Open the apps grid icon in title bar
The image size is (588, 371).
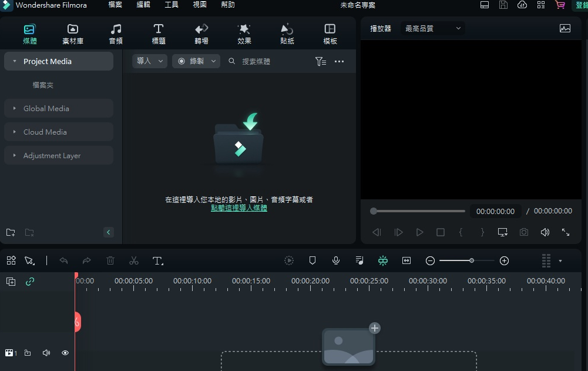pos(541,5)
